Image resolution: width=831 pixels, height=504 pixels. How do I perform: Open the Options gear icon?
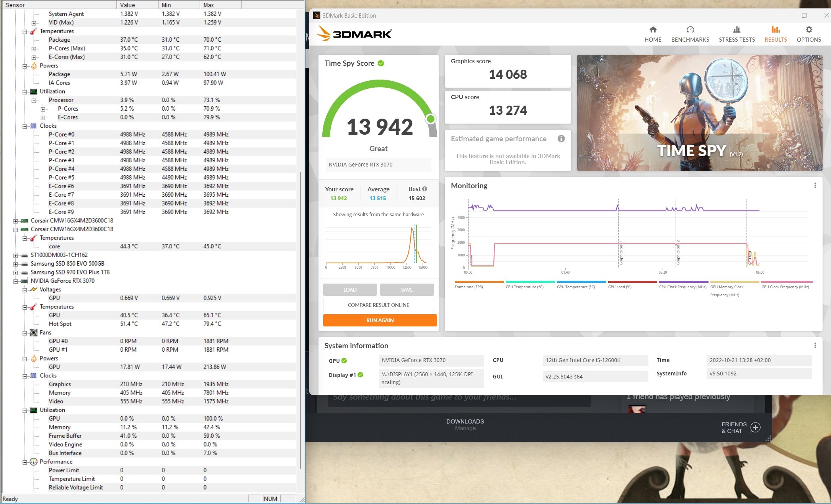pyautogui.click(x=808, y=29)
